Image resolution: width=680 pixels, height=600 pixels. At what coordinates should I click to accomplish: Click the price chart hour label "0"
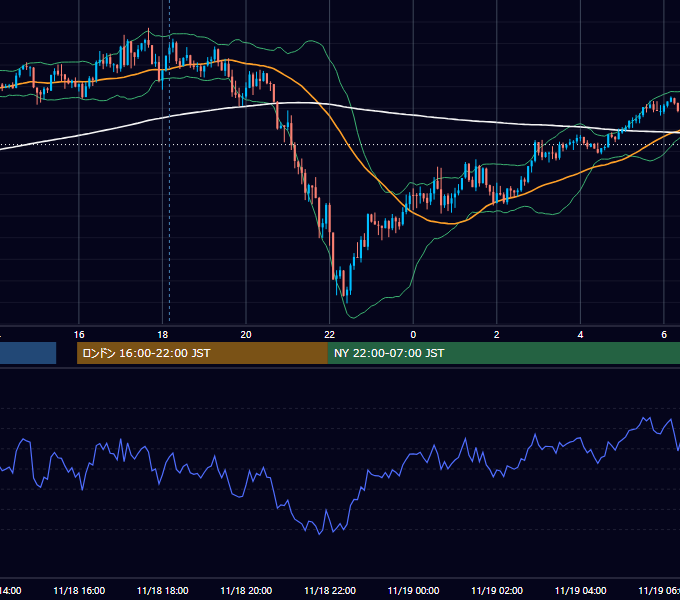[413, 335]
